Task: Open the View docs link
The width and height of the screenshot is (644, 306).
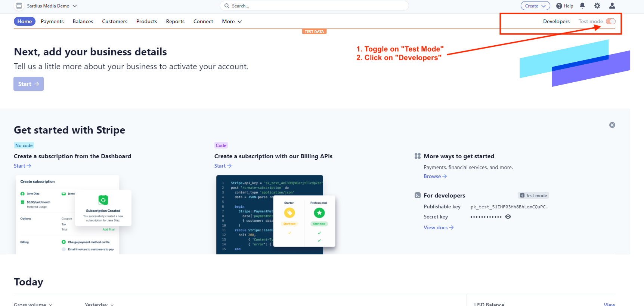Action: (439, 227)
